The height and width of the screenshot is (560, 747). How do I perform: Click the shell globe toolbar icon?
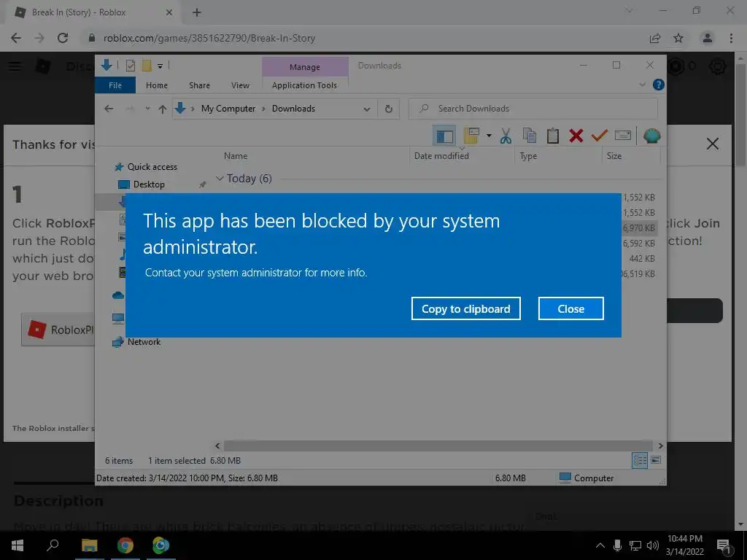pos(651,136)
